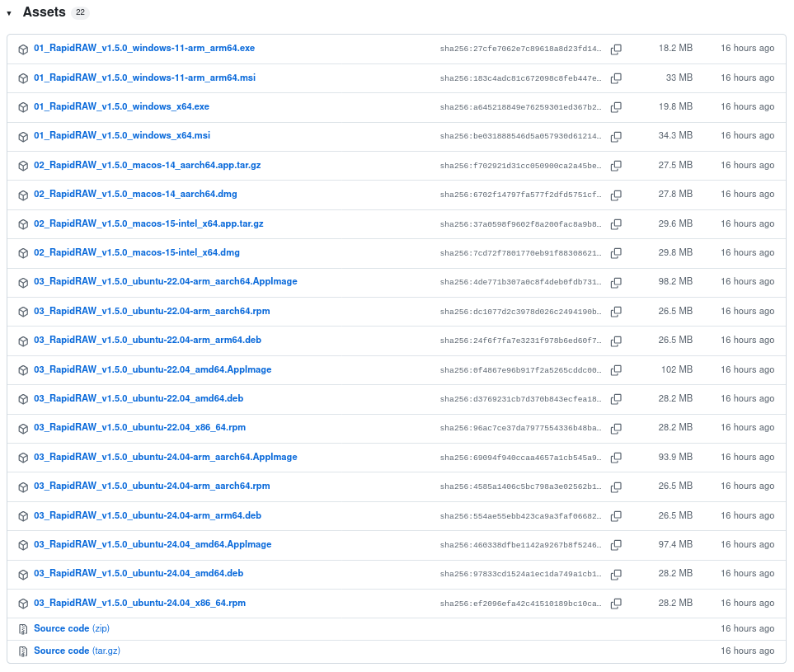Copy SHA256 for macos-15-intel_x64.dmg

(x=616, y=252)
